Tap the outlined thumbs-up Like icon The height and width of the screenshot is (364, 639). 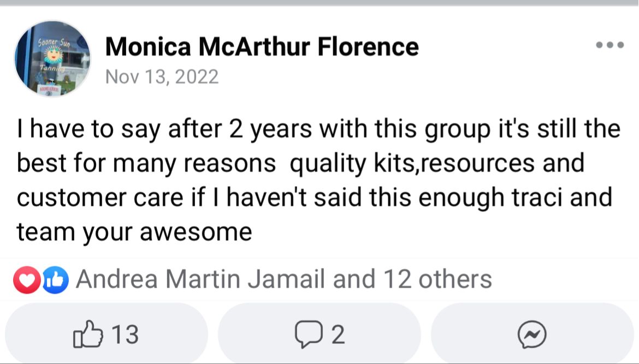[x=87, y=334]
